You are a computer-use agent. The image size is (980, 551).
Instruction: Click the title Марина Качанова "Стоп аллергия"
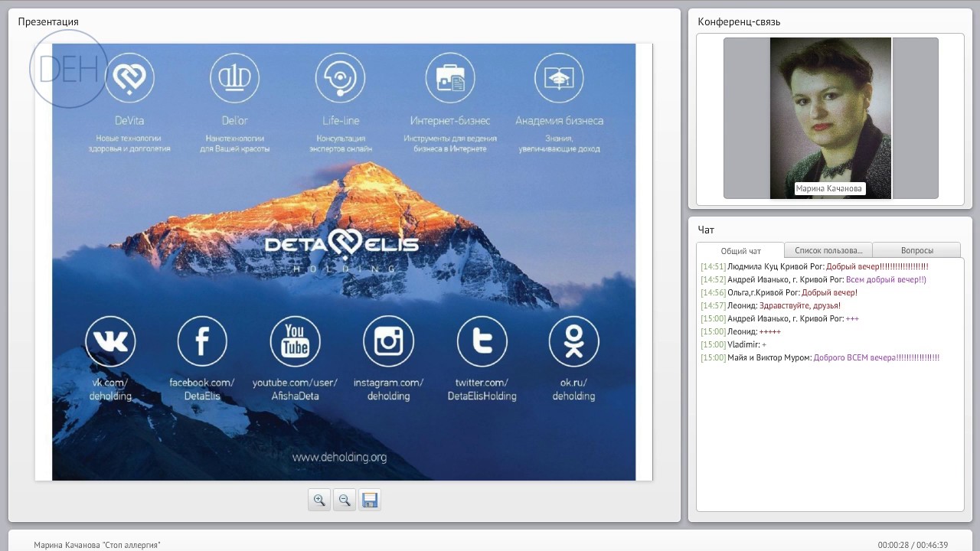pyautogui.click(x=97, y=545)
